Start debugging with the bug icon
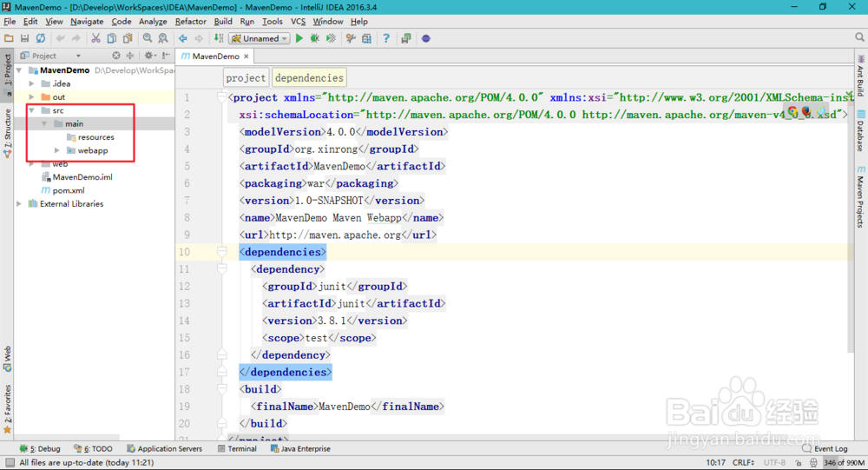Viewport: 868px width, 470px height. click(x=315, y=38)
